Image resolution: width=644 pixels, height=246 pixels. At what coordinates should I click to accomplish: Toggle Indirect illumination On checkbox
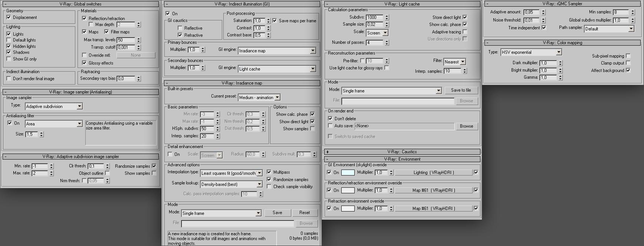click(x=168, y=13)
